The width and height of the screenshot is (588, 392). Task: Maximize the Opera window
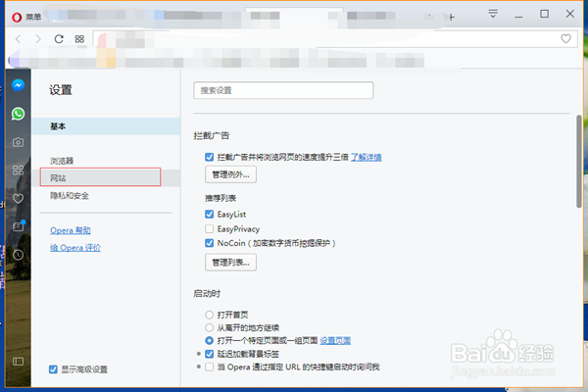pyautogui.click(x=544, y=14)
